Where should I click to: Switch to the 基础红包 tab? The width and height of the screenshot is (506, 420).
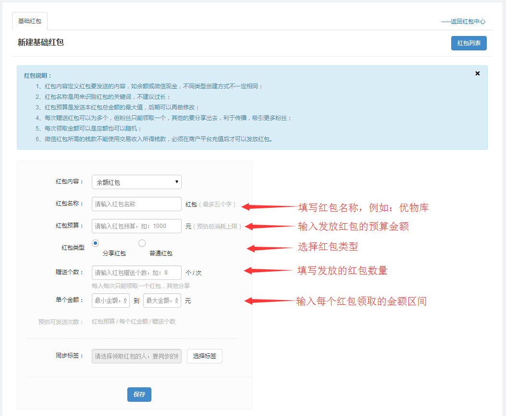pos(30,22)
